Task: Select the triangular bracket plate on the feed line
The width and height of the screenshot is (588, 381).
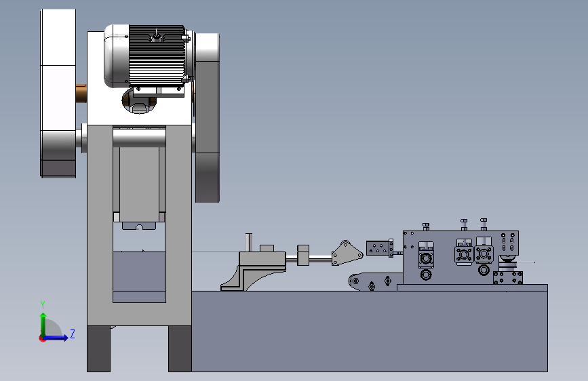Action: [347, 254]
